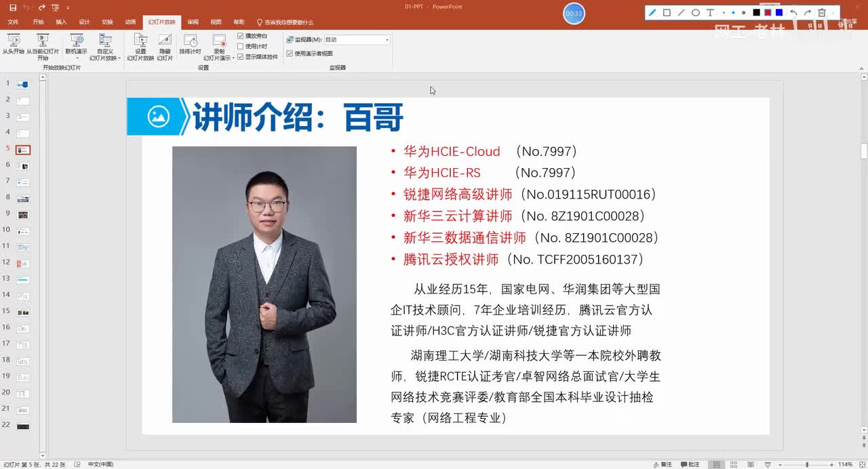Image resolution: width=868 pixels, height=469 pixels.
Task: Open Comments (批注) in status bar
Action: [x=690, y=464]
